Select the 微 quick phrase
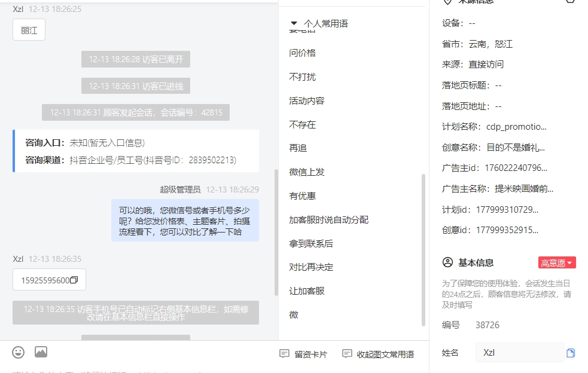The height and width of the screenshot is (373, 588). click(x=294, y=315)
